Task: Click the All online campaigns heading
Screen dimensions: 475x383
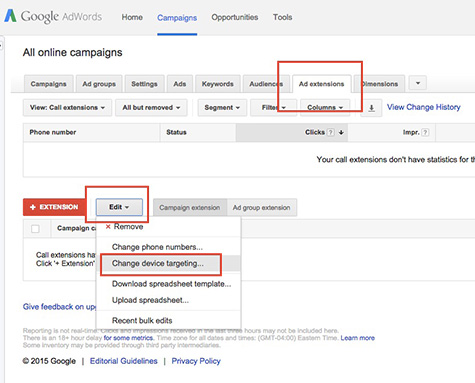Action: pyautogui.click(x=72, y=52)
